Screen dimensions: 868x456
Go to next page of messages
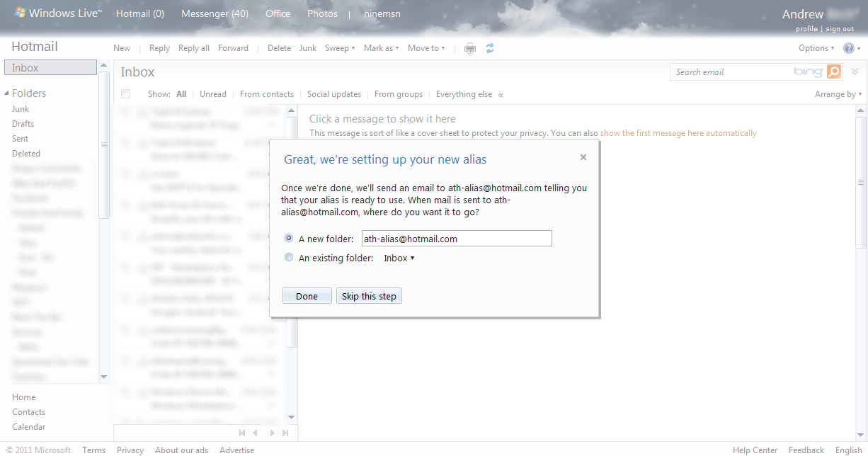point(273,433)
